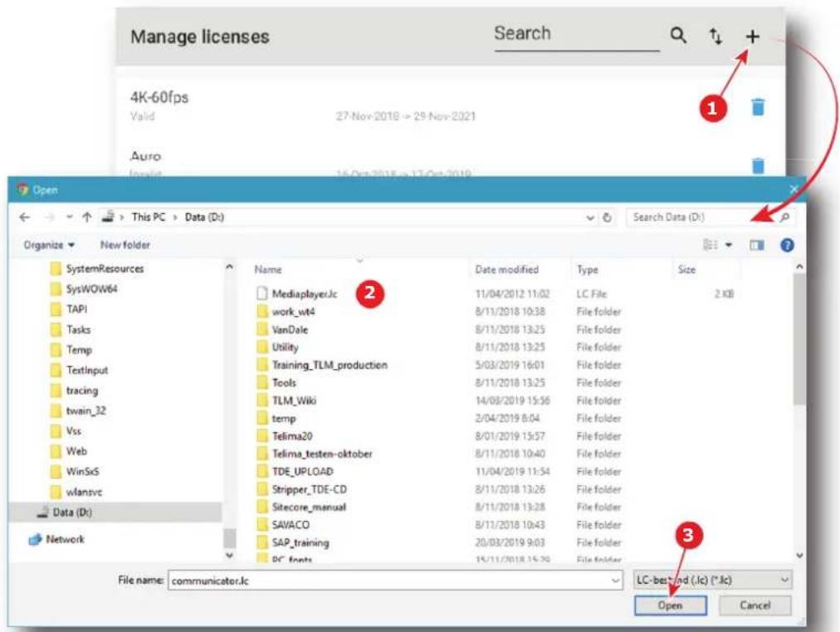Toggle license sort order arrows icon

(715, 36)
